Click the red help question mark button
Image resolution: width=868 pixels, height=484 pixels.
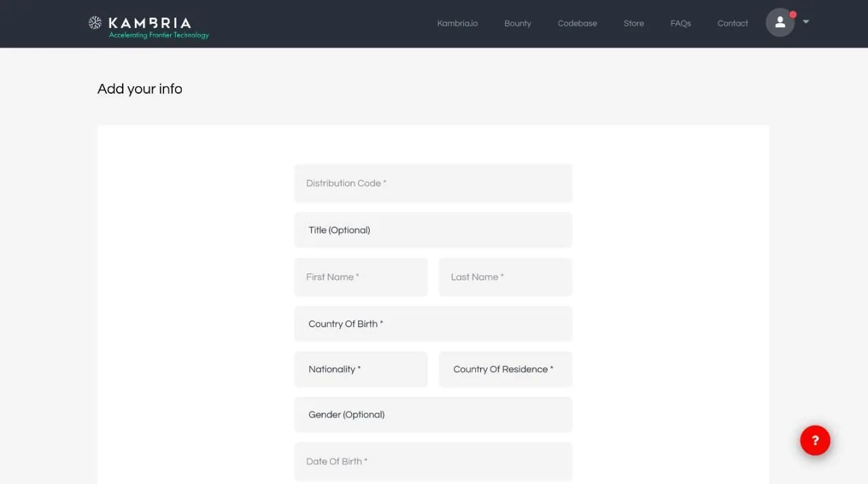click(815, 440)
